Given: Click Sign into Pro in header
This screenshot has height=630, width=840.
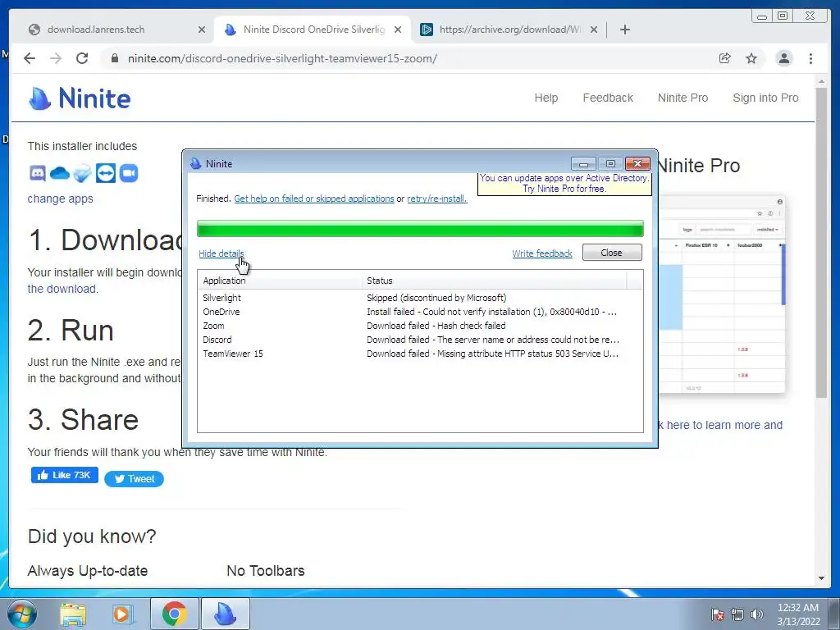Looking at the screenshot, I should point(765,98).
